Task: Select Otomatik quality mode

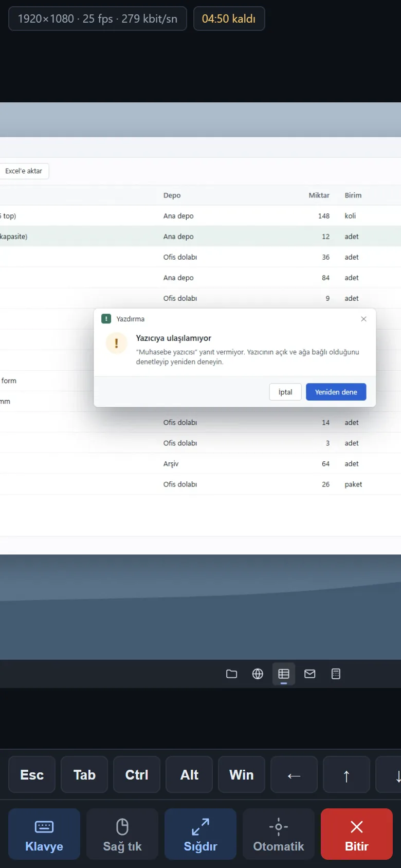Action: (x=279, y=834)
